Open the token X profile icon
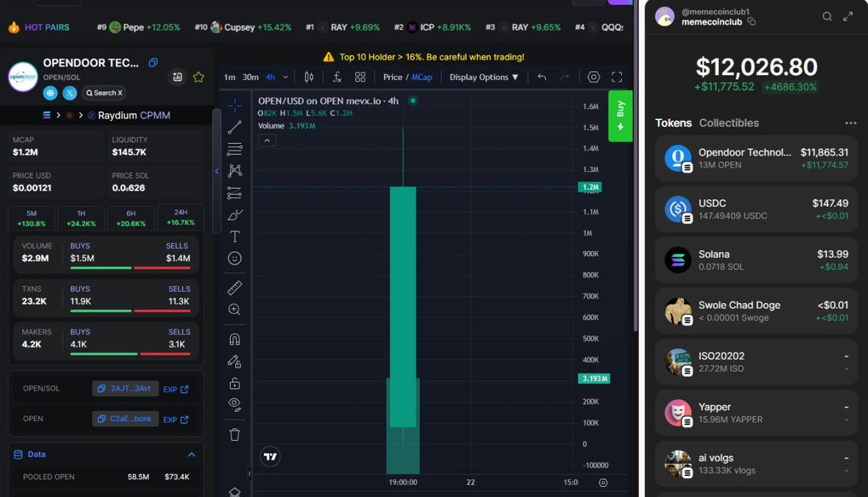The height and width of the screenshot is (497, 868). 69,93
